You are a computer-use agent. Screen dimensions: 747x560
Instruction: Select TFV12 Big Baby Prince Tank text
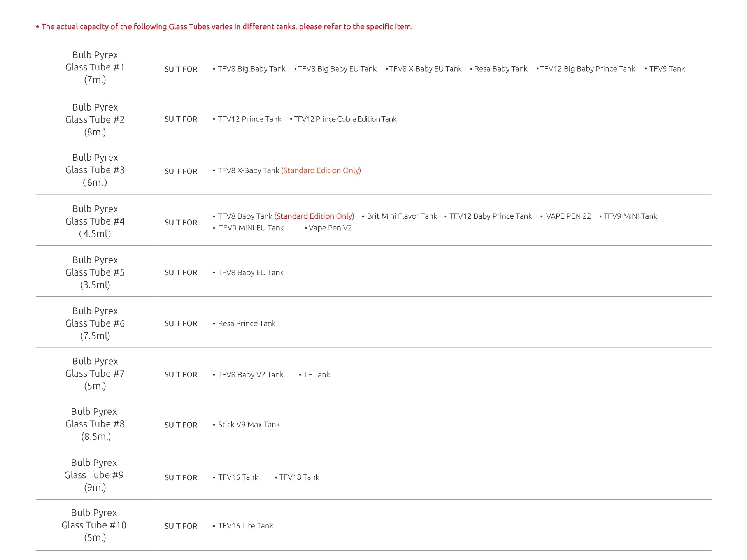pos(587,69)
